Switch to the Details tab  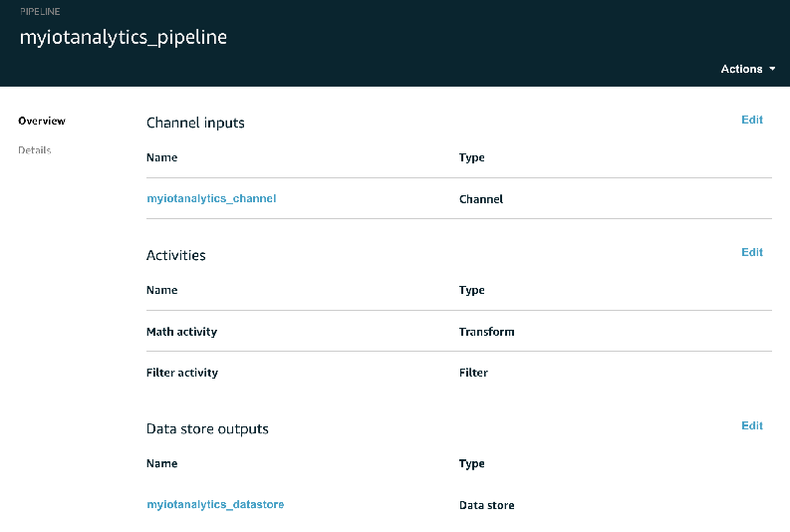(35, 150)
